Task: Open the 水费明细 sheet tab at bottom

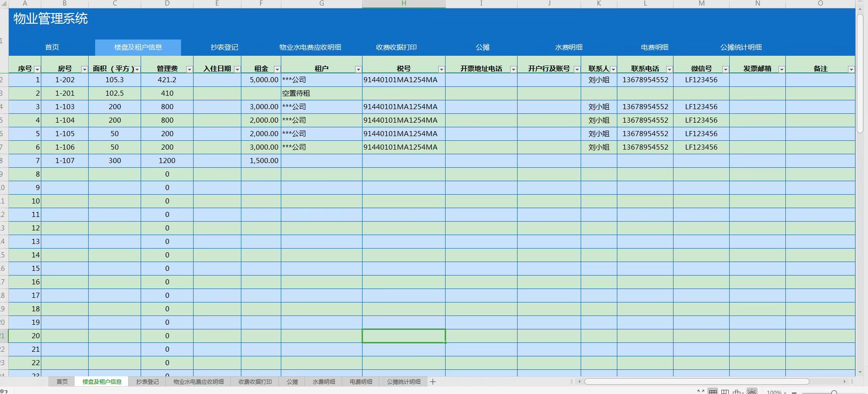Action: (x=324, y=382)
